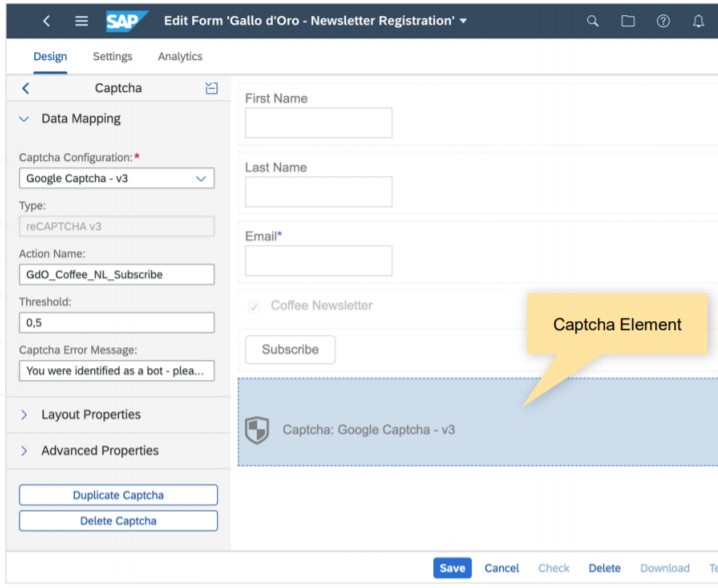Open the form title dropdown arrow
The image size is (718, 588).
click(463, 22)
